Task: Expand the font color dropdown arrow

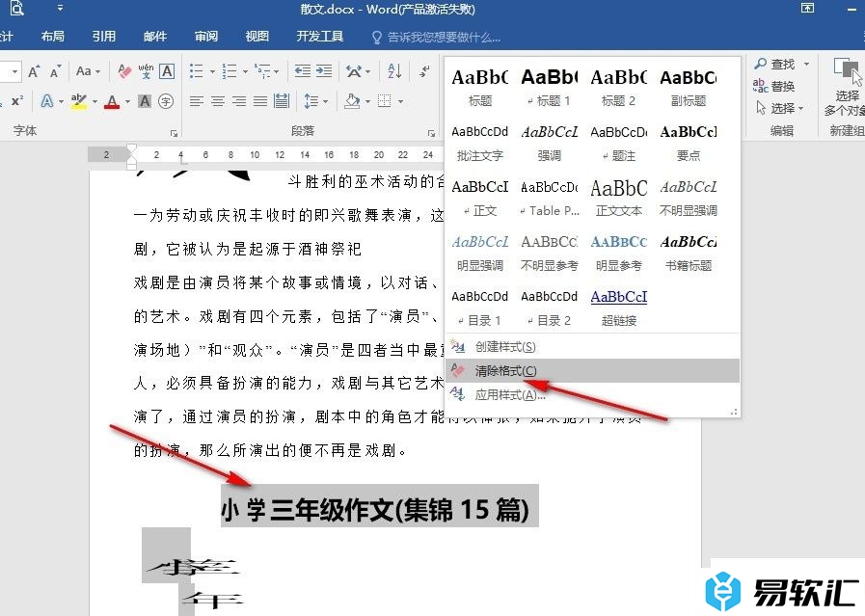Action: tap(127, 102)
